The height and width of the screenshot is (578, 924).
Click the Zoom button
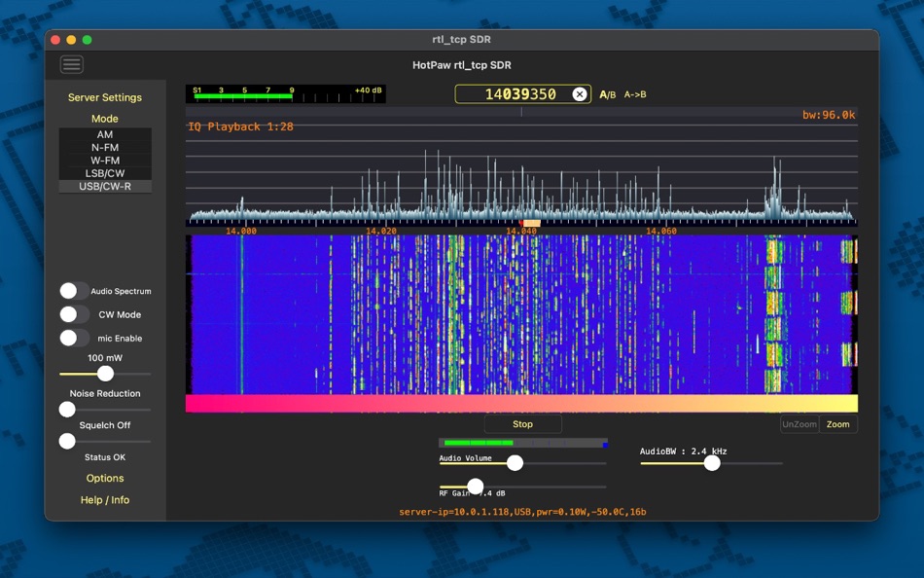(x=837, y=424)
